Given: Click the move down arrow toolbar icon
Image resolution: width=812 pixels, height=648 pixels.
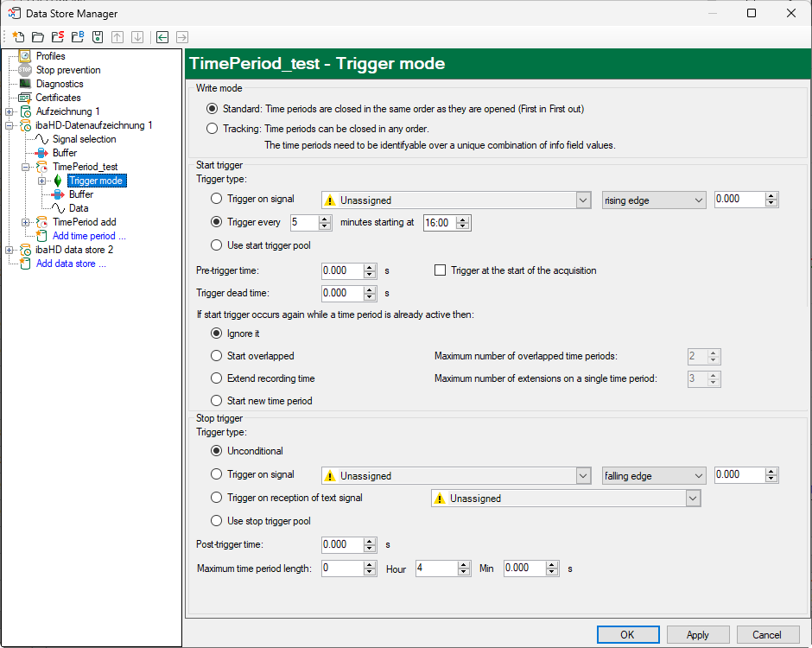Looking at the screenshot, I should [137, 37].
